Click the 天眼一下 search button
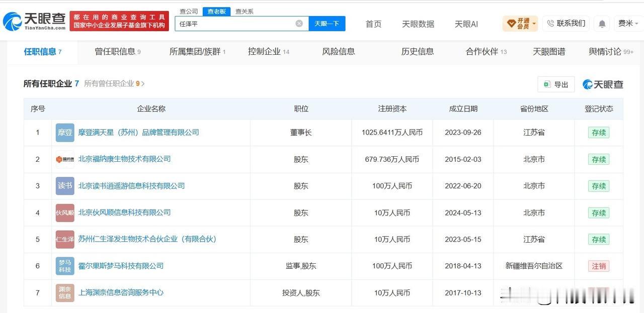Image resolution: width=644 pixels, height=313 pixels. pos(327,23)
